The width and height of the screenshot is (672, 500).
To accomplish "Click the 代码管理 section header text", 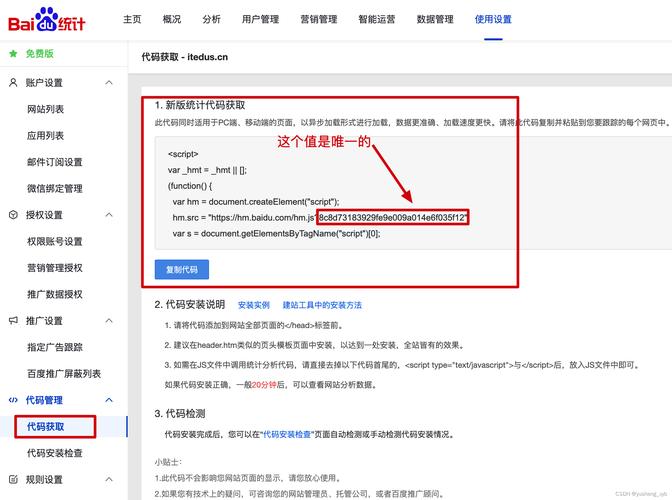I will point(44,400).
